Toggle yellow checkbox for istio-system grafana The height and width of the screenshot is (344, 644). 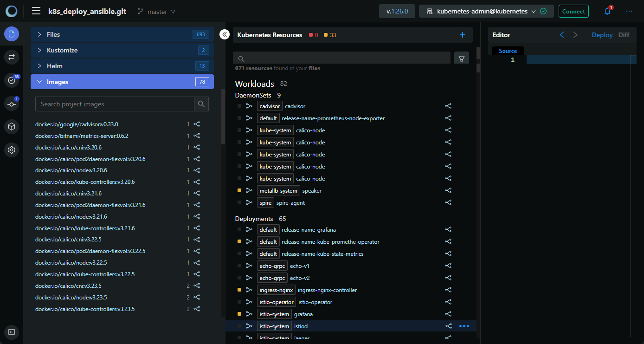pos(239,314)
